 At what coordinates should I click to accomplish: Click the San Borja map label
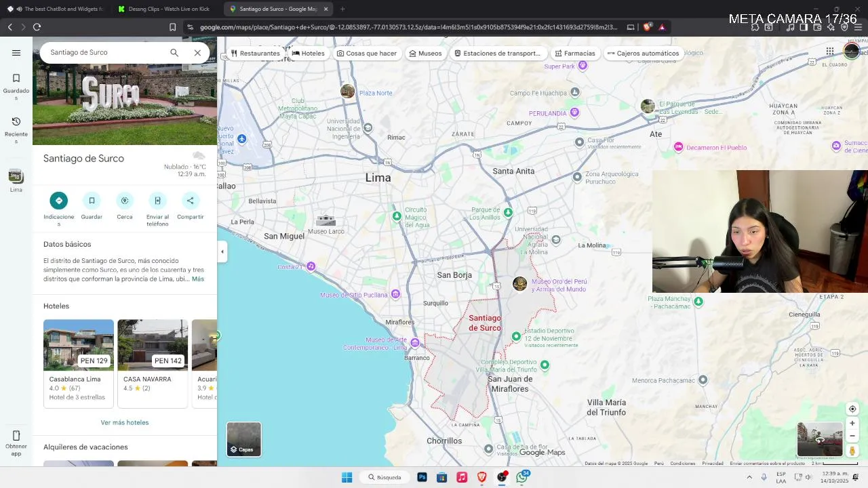click(454, 275)
